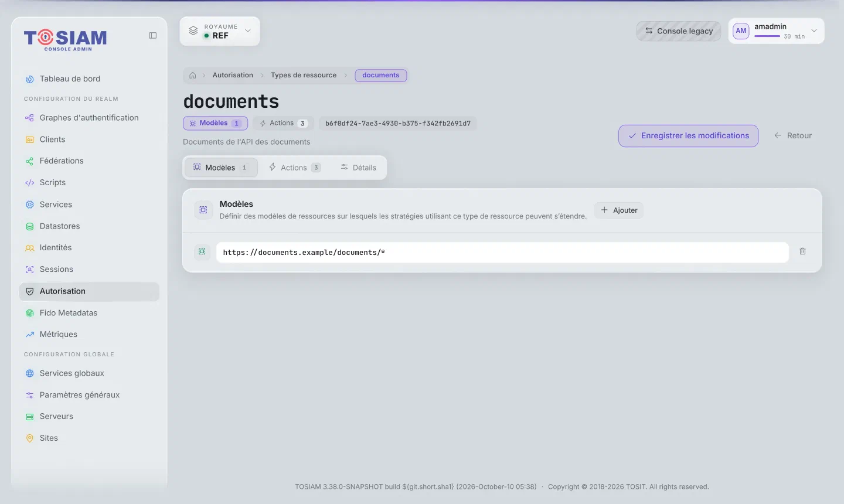Click the Graphes d'authentification icon
The image size is (844, 504).
pos(29,118)
